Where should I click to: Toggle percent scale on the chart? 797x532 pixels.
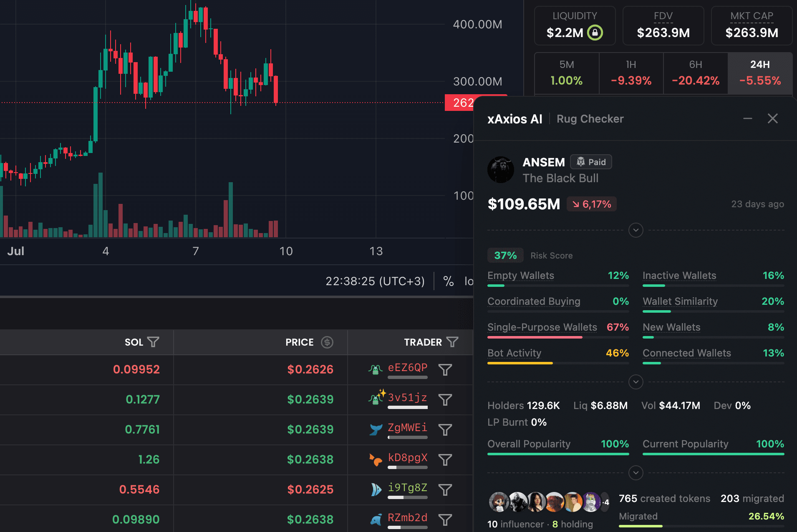[449, 281]
